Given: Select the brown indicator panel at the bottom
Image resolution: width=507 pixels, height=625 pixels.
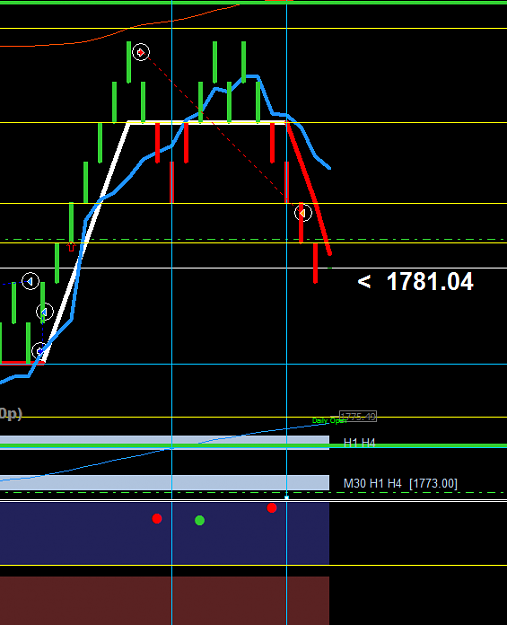Looking at the screenshot, I should 165,601.
